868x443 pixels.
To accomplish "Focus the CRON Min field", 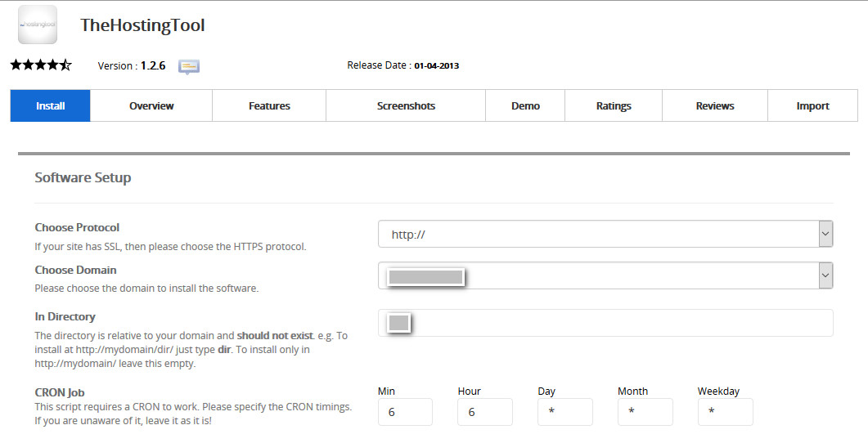I will tap(405, 412).
